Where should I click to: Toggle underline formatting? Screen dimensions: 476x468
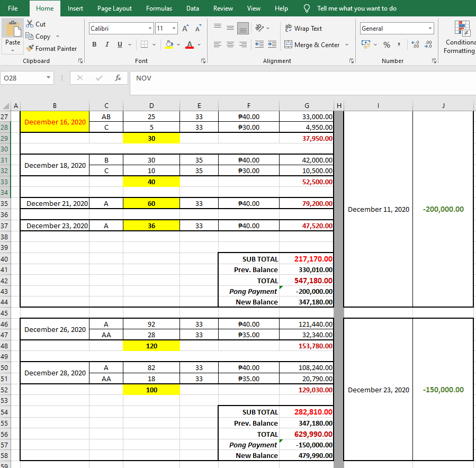[120, 44]
